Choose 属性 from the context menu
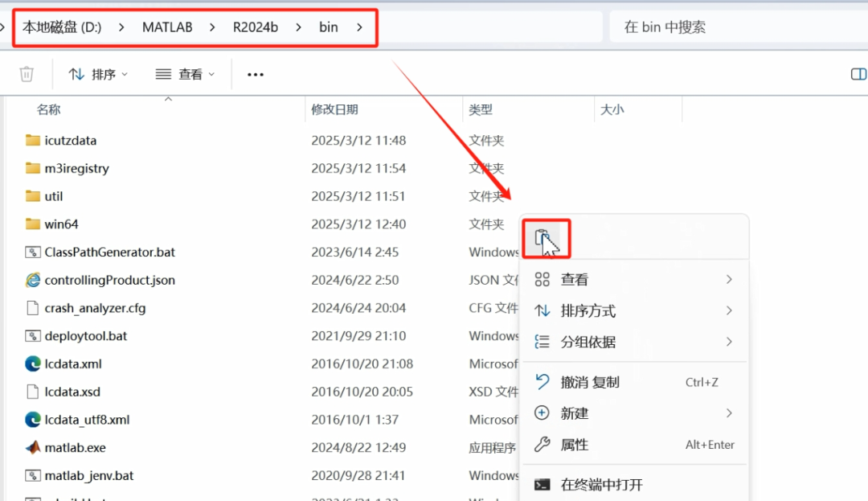Image resolution: width=868 pixels, height=501 pixels. [634, 445]
